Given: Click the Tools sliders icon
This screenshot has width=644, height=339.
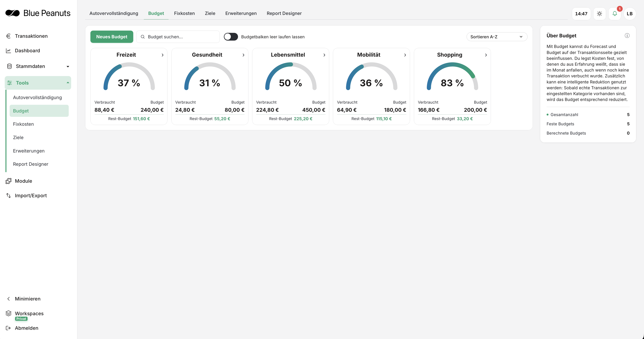Looking at the screenshot, I should (9, 83).
